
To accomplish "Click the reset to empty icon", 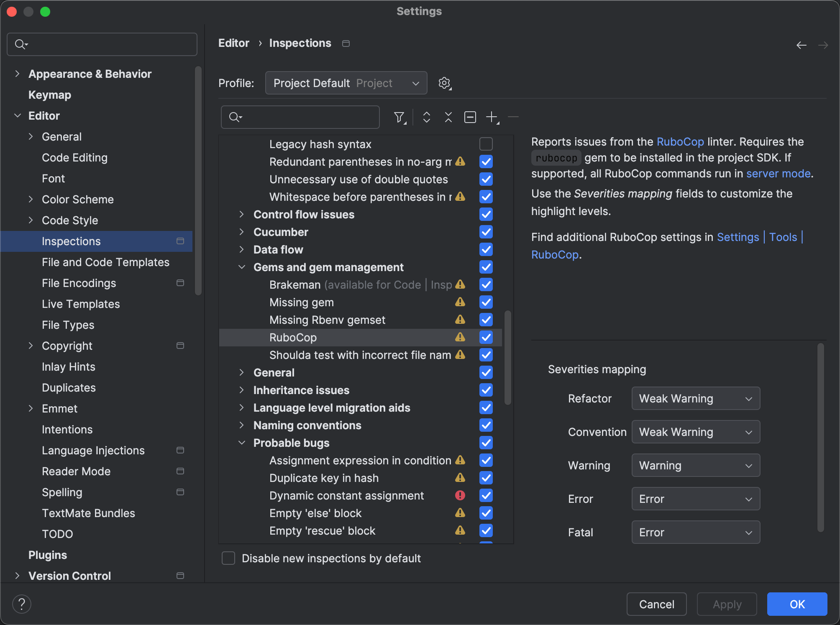I will (470, 117).
